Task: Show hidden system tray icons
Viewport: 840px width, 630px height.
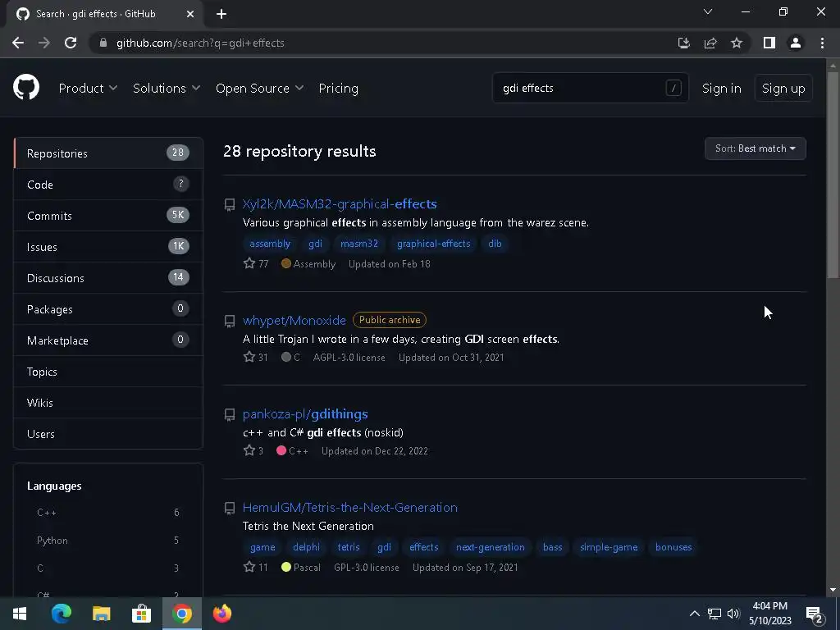Action: tap(694, 614)
